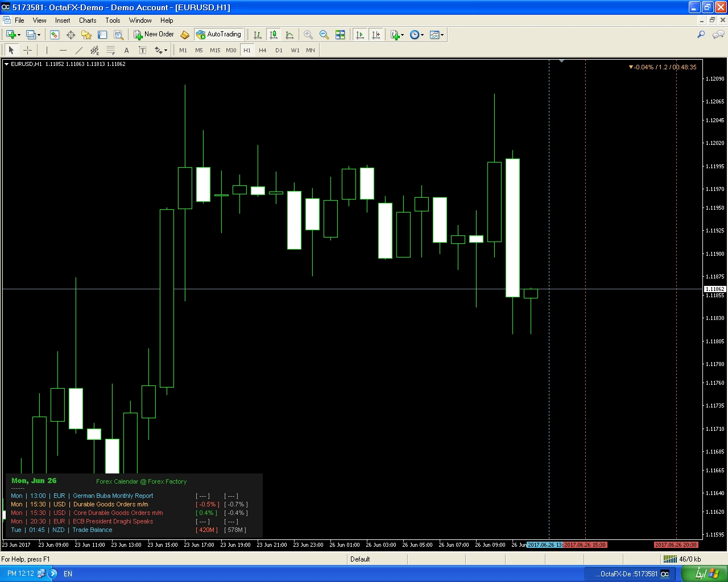This screenshot has height=582, width=728.
Task: Tile windows using the tile icon
Action: point(340,35)
